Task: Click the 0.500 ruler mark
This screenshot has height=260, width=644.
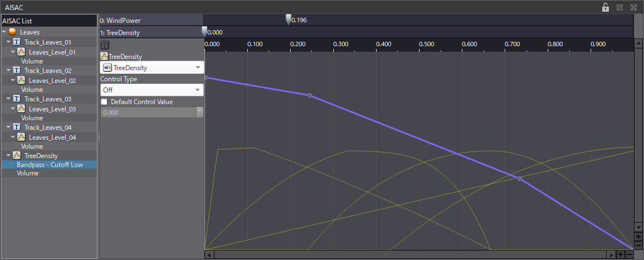Action: click(x=426, y=45)
